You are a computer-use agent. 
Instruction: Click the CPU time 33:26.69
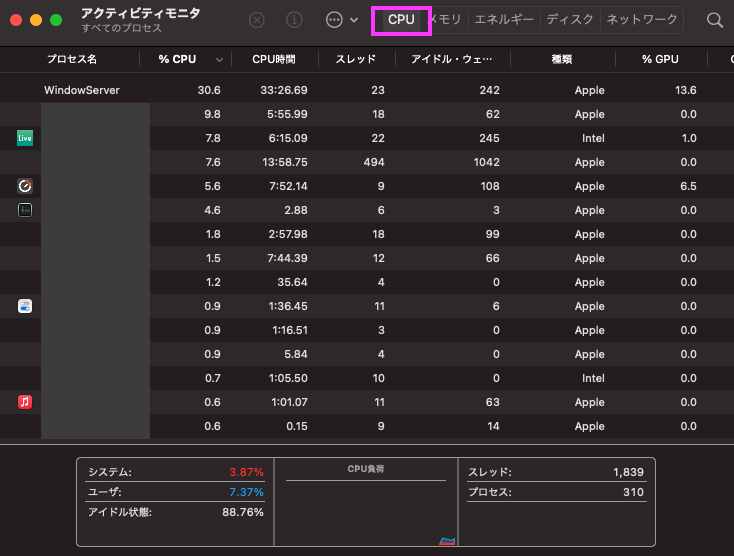(284, 90)
